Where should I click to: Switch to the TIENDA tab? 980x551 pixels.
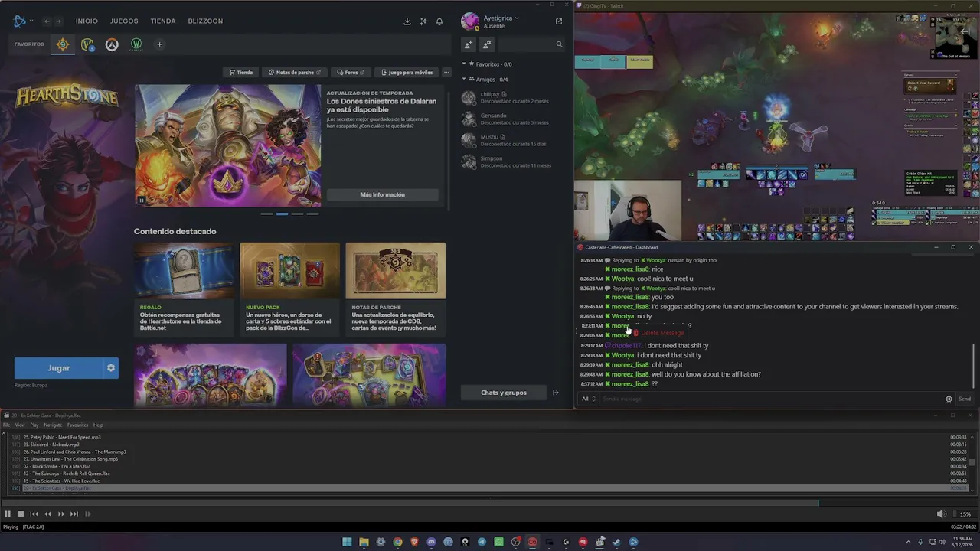pyautogui.click(x=163, y=21)
